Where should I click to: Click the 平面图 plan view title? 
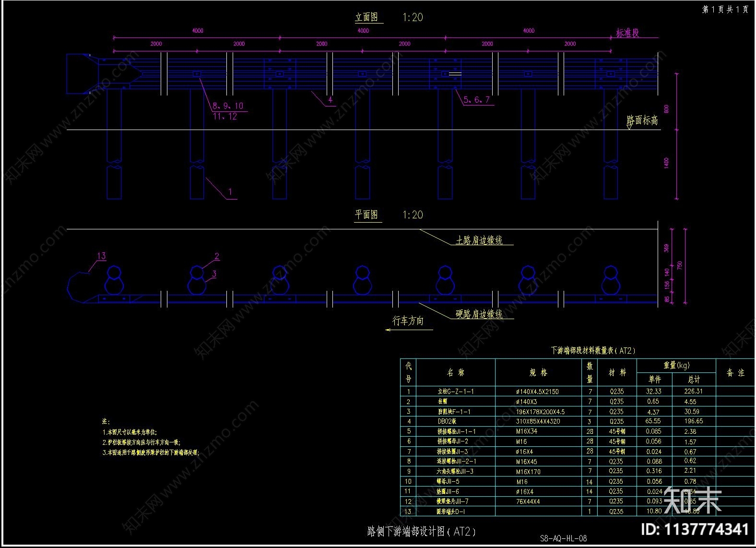(367, 214)
